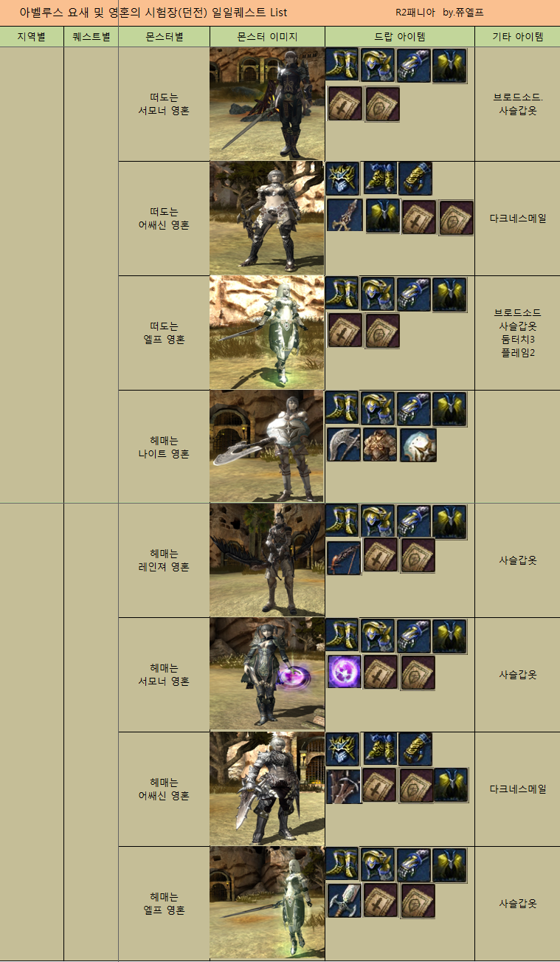Click the 기타 아이템 column header
This screenshot has width=560, height=962.
pos(517,36)
